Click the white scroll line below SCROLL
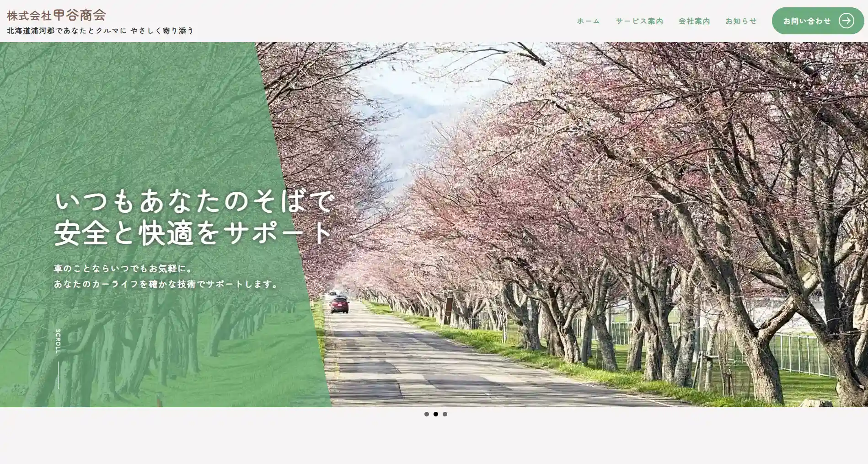 [58, 375]
